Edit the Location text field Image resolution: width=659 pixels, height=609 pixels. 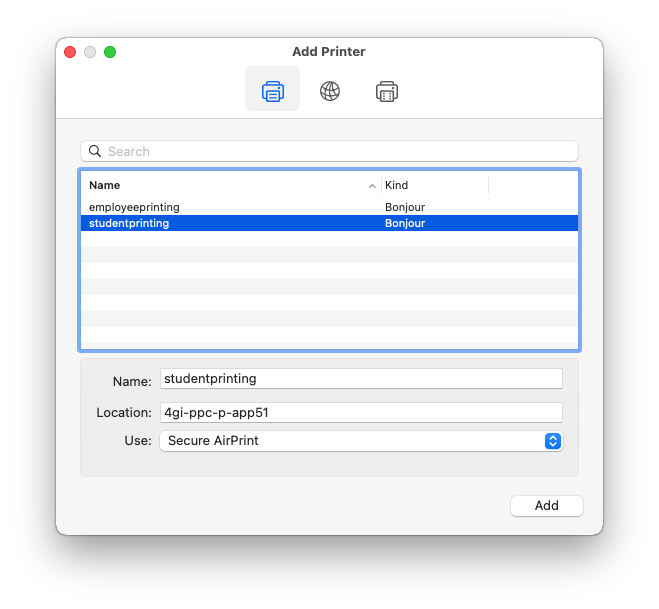tap(361, 413)
